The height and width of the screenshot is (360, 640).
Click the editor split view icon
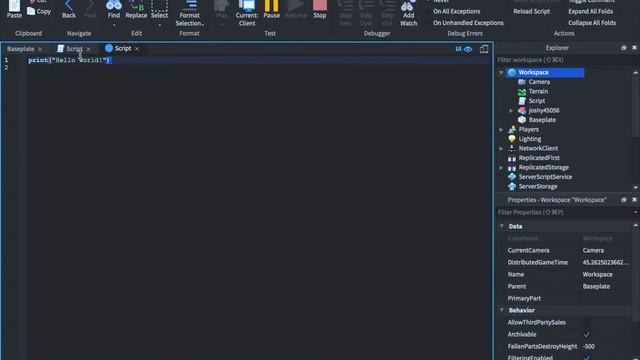point(484,49)
